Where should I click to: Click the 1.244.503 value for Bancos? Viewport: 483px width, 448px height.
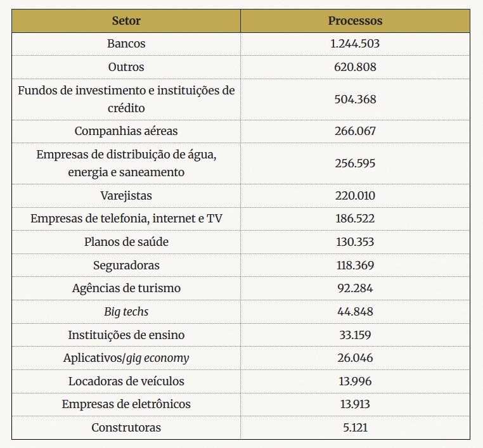point(355,44)
